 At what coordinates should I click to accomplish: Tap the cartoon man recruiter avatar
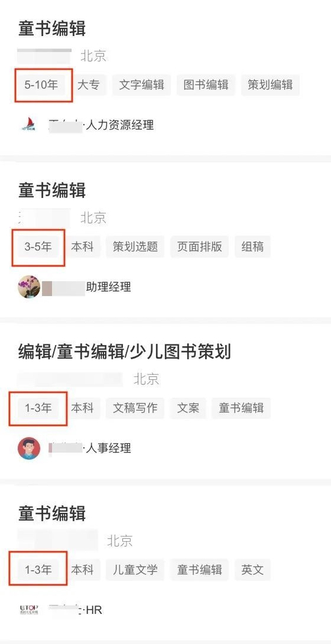(29, 448)
